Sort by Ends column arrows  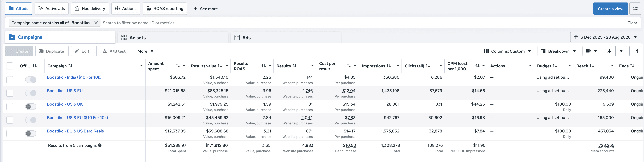pyautogui.click(x=632, y=66)
